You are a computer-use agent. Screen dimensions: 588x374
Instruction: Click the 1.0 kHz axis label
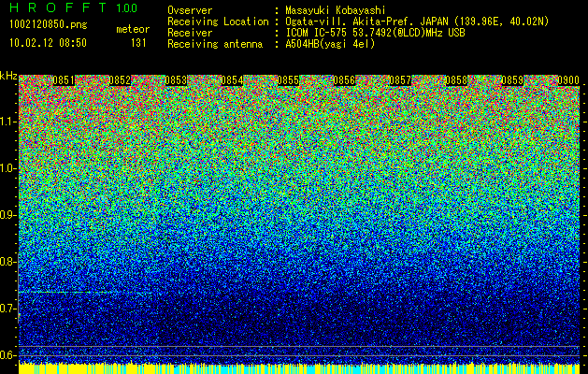click(7, 168)
